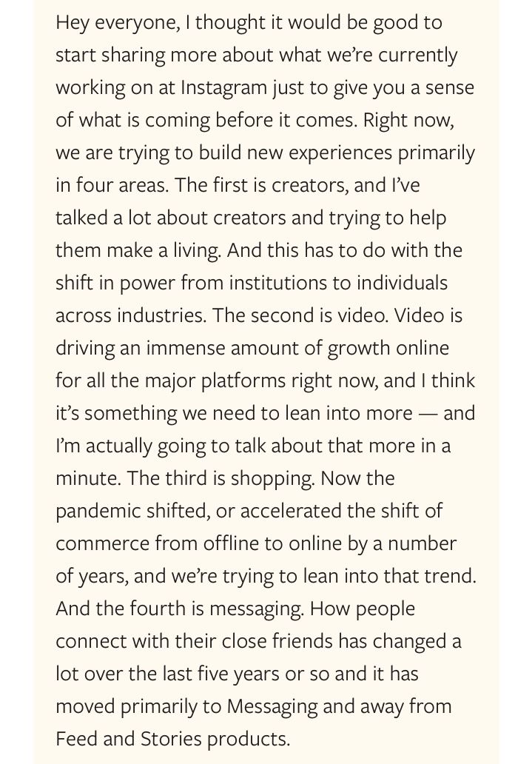Click the closing words 'Stories products.'

pyautogui.click(x=215, y=739)
